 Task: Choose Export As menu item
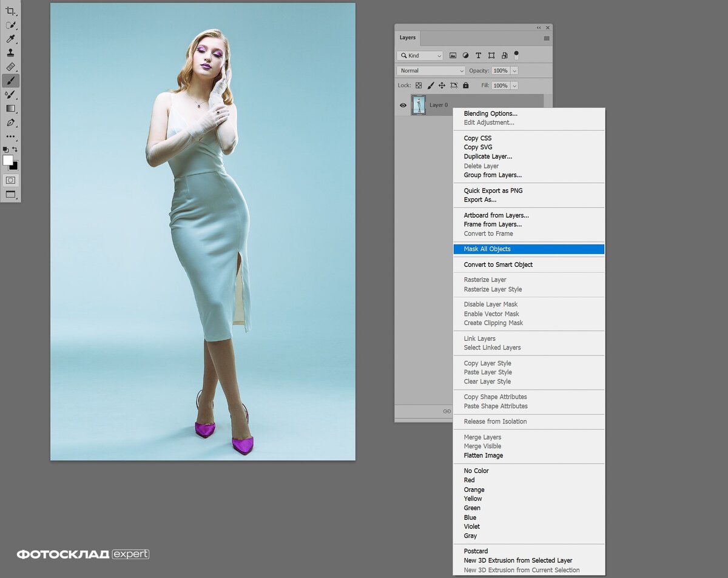coord(480,200)
